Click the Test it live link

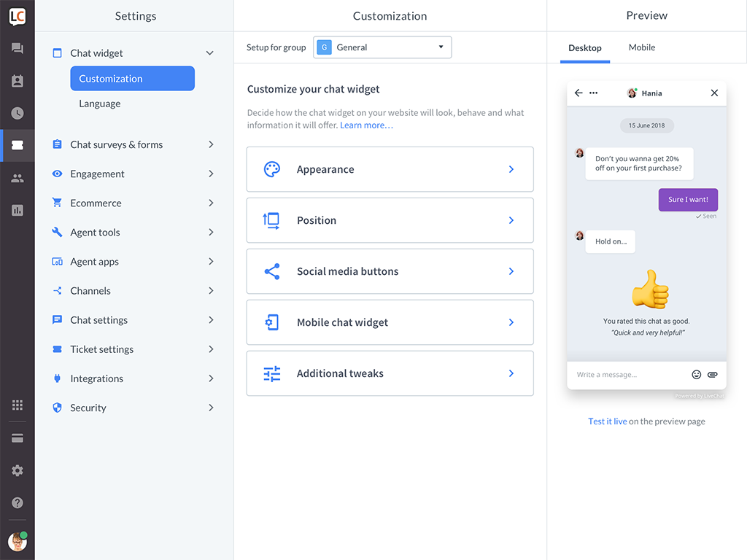[x=607, y=421]
